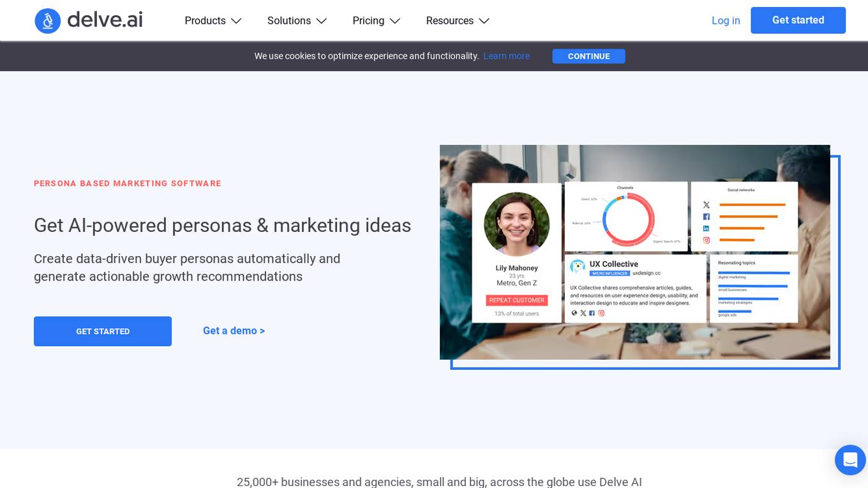
Task: Click 'Metro, Gen Z' persona text
Action: click(x=516, y=283)
